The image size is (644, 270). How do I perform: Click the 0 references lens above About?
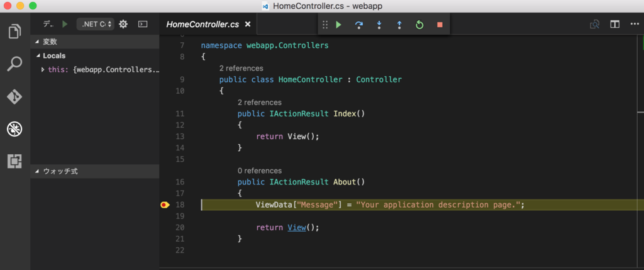tap(260, 171)
